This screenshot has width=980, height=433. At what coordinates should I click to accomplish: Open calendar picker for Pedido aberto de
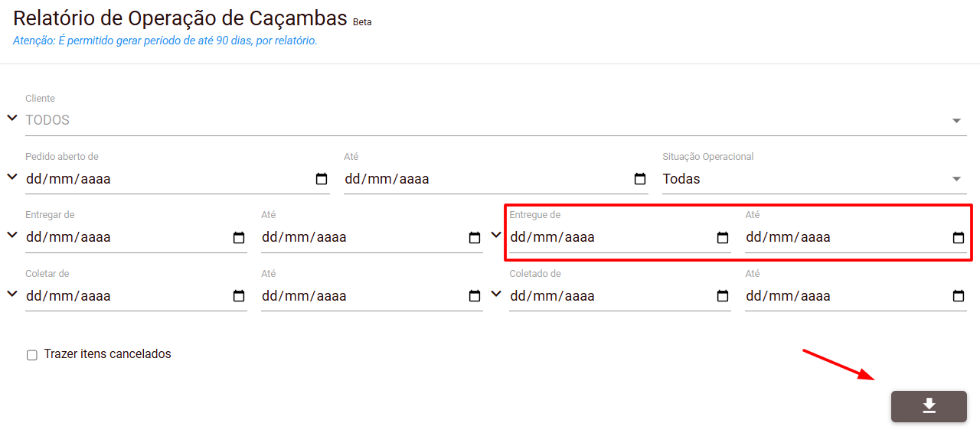pyautogui.click(x=322, y=179)
